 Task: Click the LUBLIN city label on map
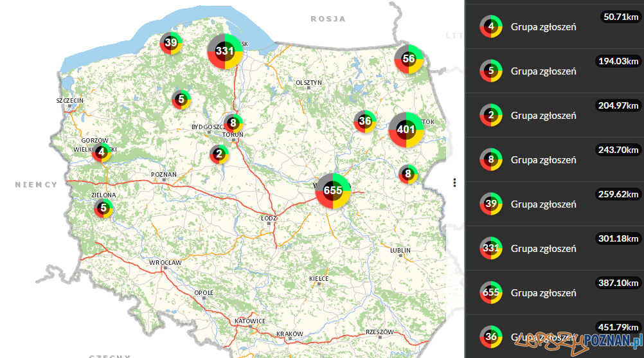400,250
